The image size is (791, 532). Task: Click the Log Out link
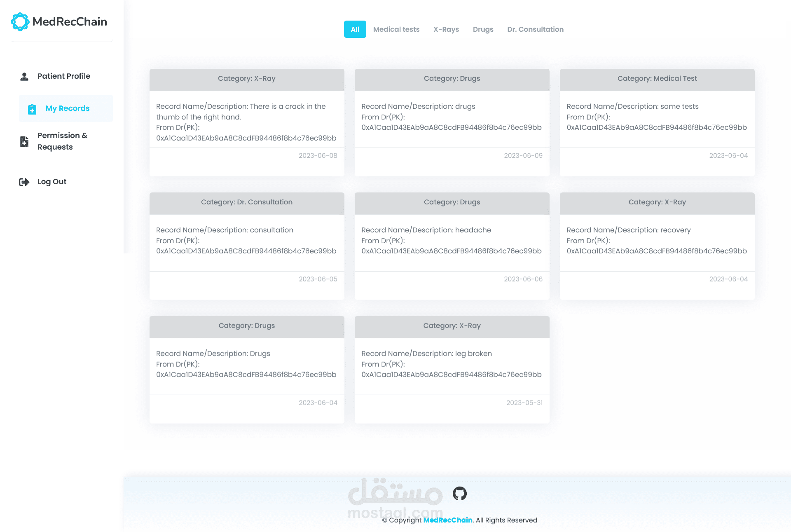(52, 182)
